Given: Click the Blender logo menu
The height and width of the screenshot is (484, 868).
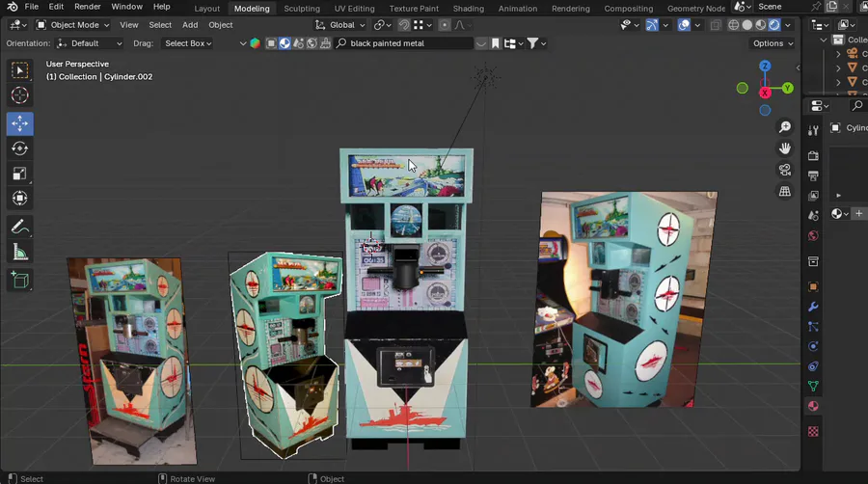Looking at the screenshot, I should pos(13,7).
